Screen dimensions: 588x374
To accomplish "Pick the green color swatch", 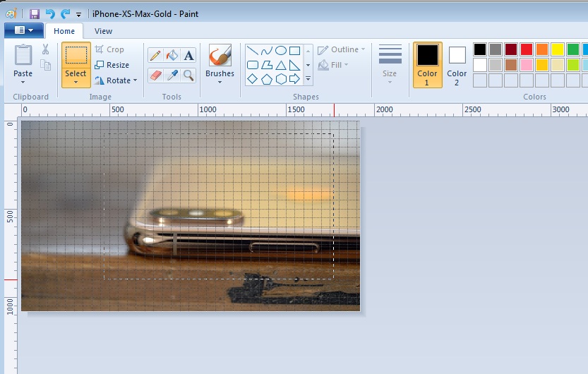I will click(x=573, y=49).
